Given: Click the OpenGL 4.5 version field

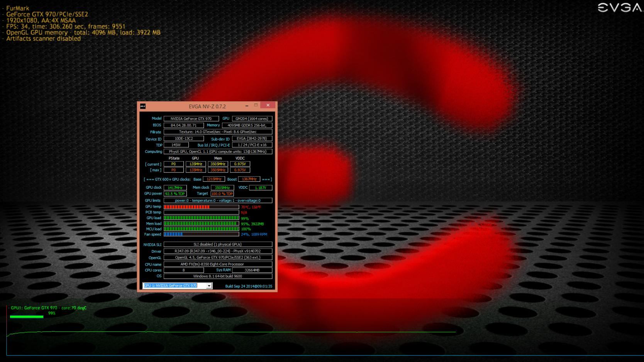Looking at the screenshot, I should [x=218, y=257].
